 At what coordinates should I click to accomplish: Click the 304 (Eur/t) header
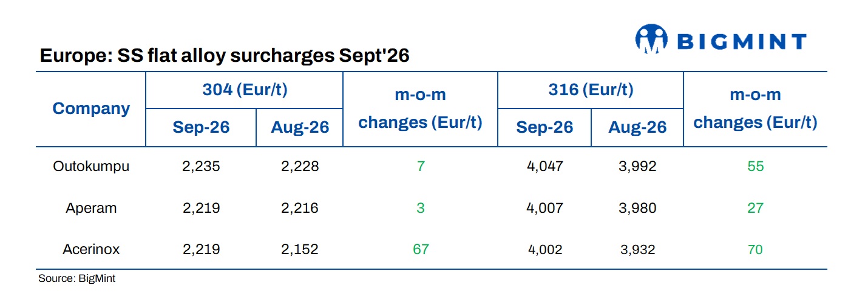tap(245, 90)
